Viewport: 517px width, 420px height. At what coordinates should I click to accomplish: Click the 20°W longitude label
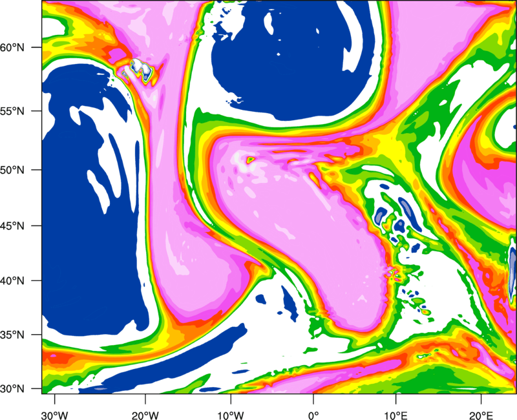point(145,415)
